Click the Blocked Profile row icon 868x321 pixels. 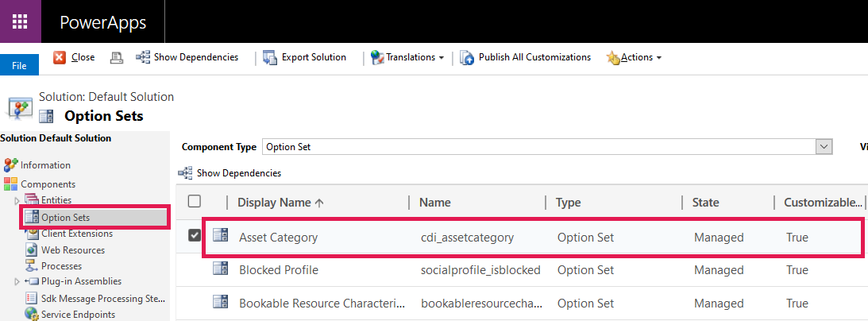(x=221, y=269)
